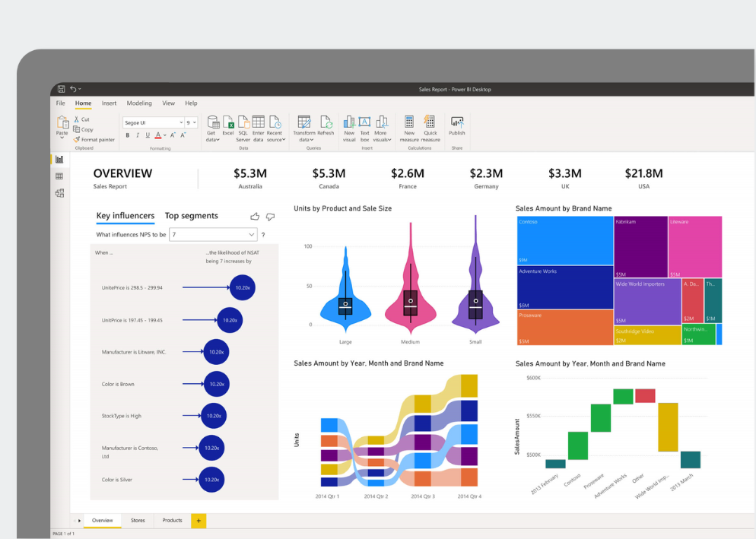Select the USA $21.8M sales card
This screenshot has width=756, height=539.
(x=643, y=178)
